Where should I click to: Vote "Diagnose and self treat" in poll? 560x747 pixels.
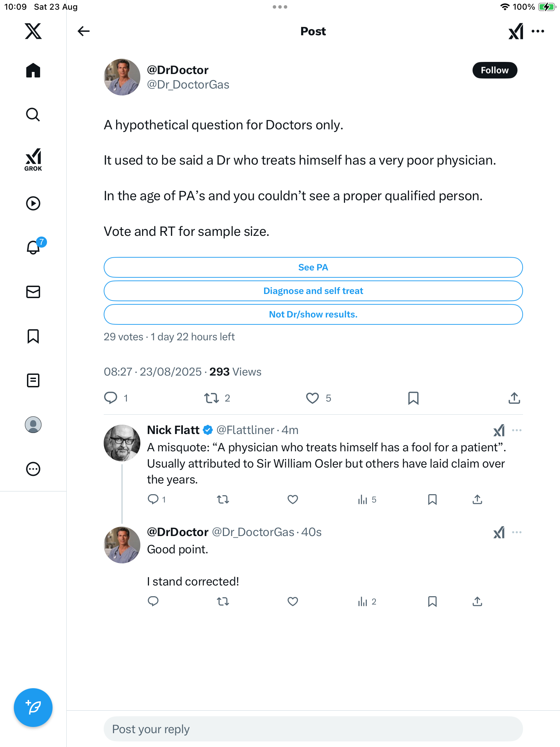pos(313,291)
